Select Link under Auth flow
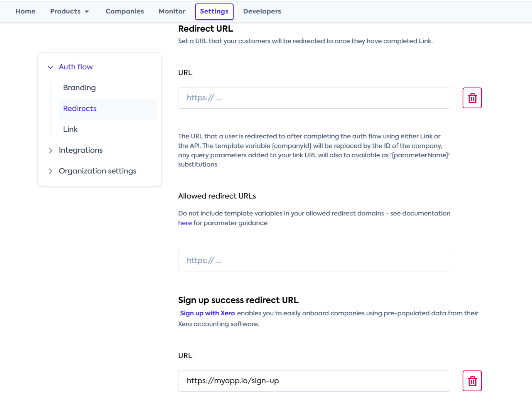This screenshot has height=404, width=532. [70, 129]
